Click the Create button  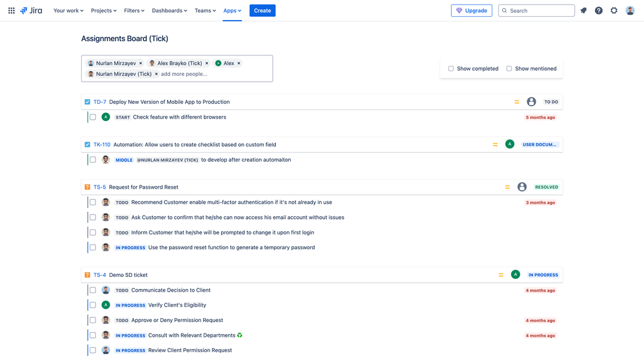[x=262, y=11]
